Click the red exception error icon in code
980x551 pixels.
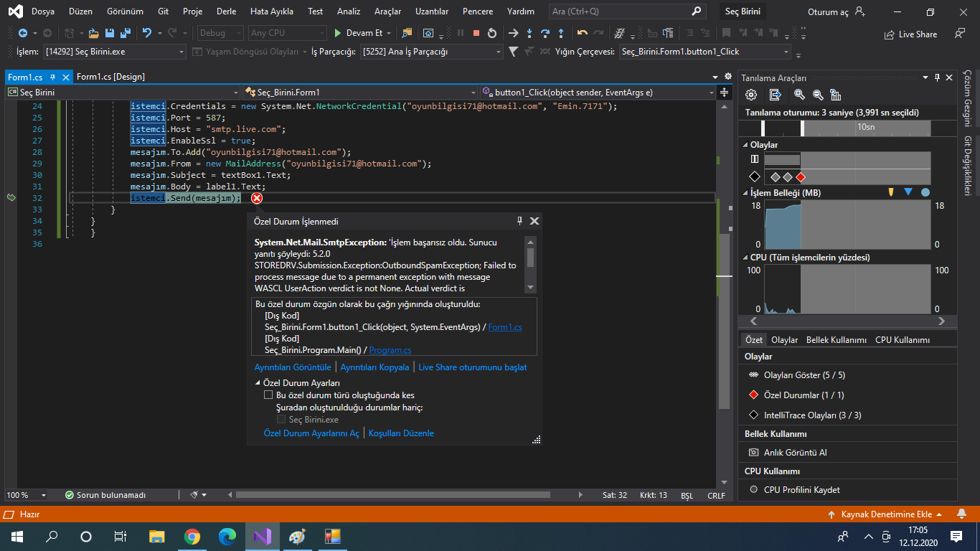257,198
